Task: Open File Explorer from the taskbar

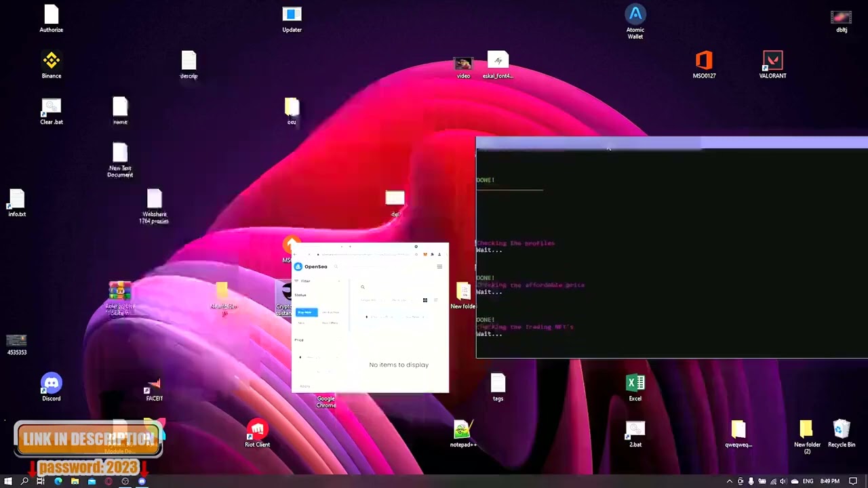Action: pyautogui.click(x=75, y=481)
